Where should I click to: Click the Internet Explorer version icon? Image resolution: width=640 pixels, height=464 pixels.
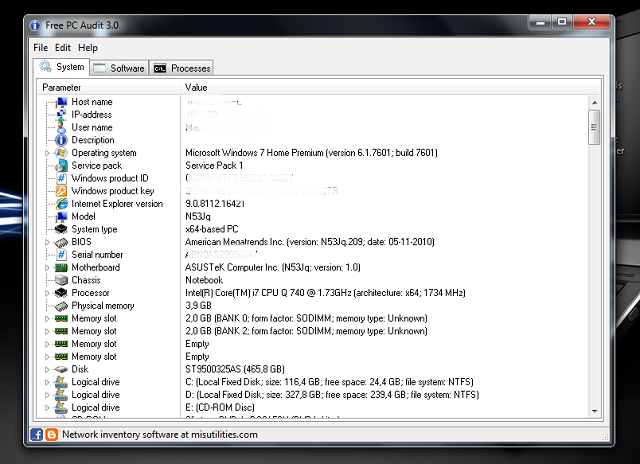[x=61, y=204]
